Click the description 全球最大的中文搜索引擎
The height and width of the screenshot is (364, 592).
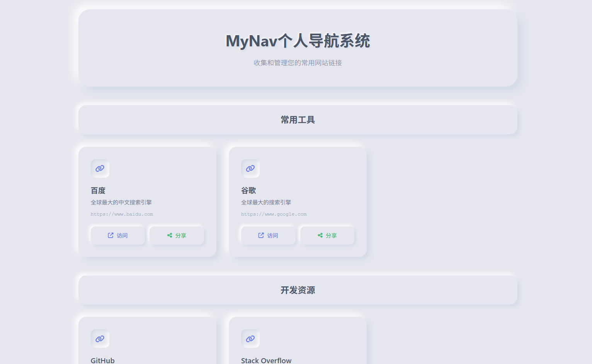click(121, 202)
